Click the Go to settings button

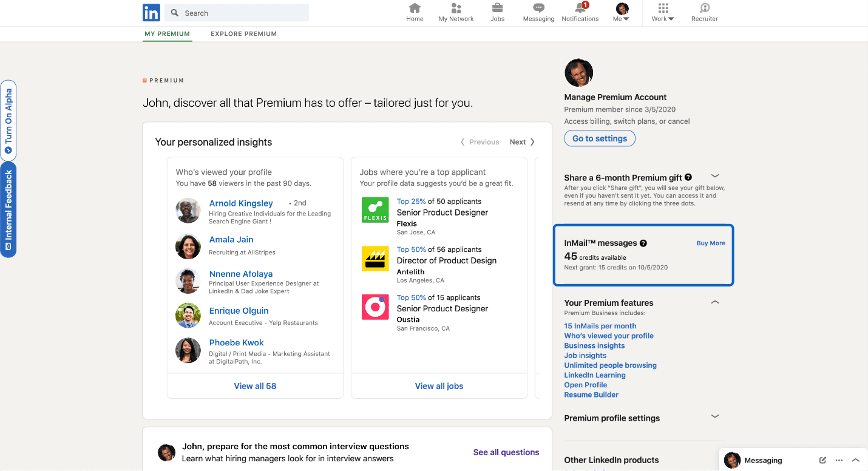[600, 138]
